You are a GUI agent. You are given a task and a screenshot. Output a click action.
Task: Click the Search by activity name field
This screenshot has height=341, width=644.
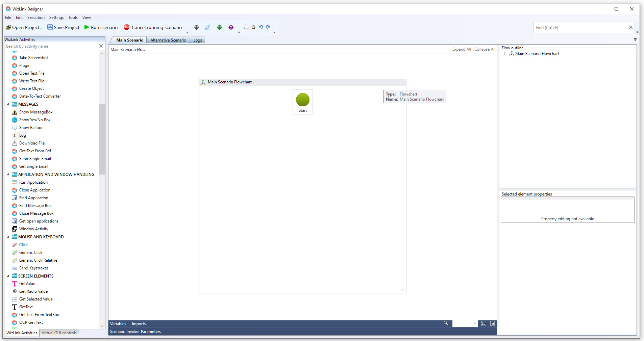click(51, 46)
